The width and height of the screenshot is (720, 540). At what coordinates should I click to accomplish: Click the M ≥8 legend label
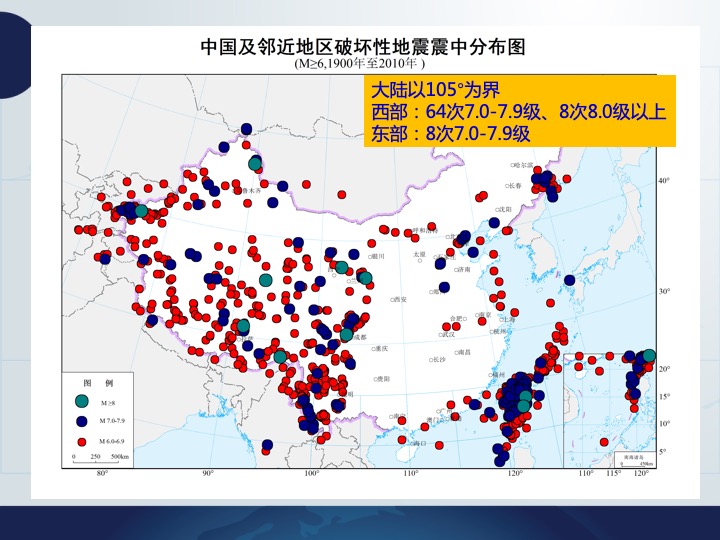108,403
